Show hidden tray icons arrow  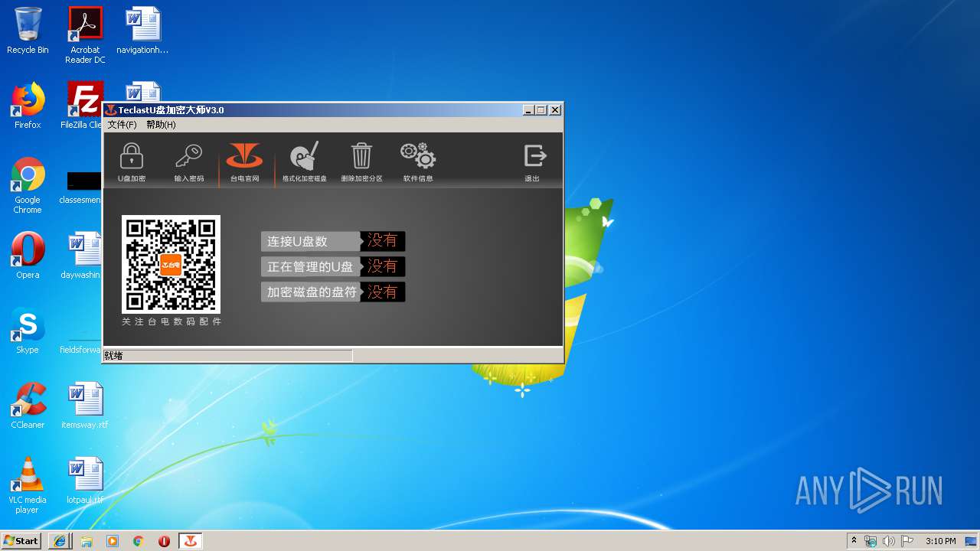(854, 541)
